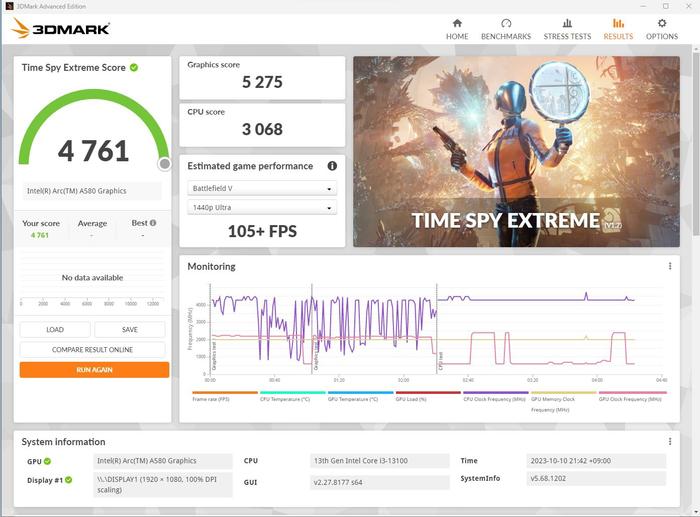The width and height of the screenshot is (700, 517).
Task: Toggle GPU Temperature legend swatch
Action: pyautogui.click(x=361, y=392)
